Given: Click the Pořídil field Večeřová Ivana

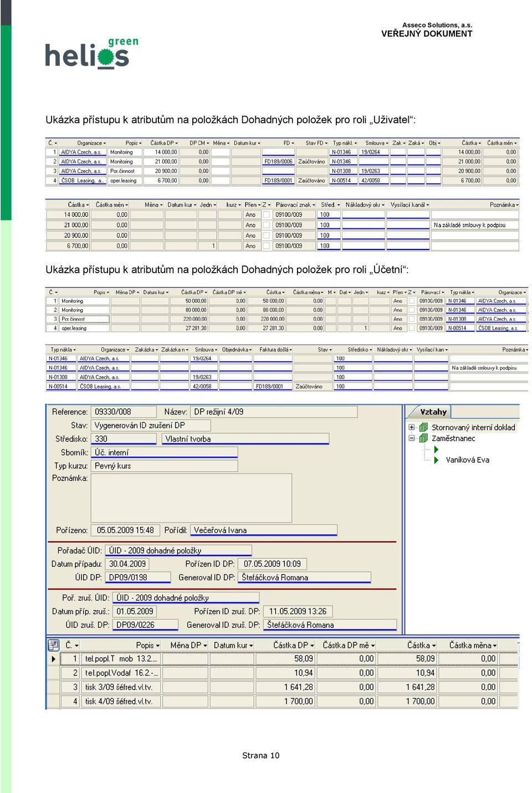Looking at the screenshot, I should [264, 530].
